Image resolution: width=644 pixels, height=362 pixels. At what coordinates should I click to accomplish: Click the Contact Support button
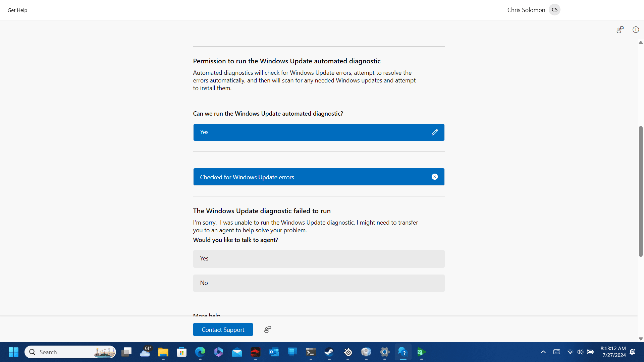coord(223,329)
